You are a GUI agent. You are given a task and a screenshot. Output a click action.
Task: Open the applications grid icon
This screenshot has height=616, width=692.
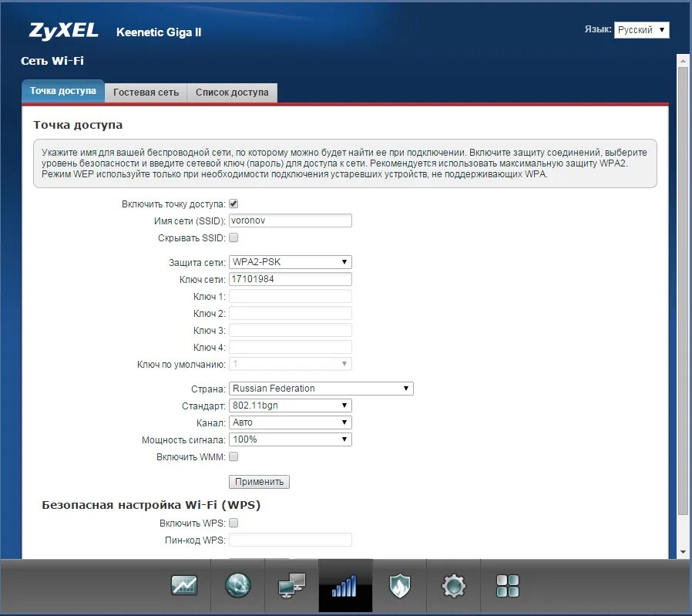click(508, 587)
